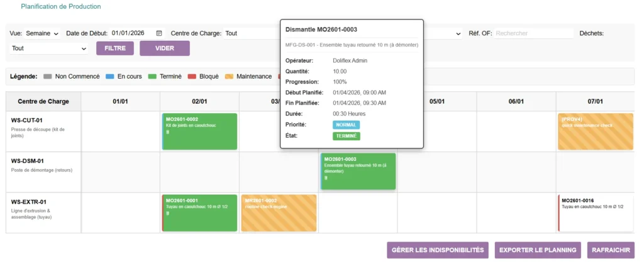Click the Centre de Charge column header

(x=43, y=101)
